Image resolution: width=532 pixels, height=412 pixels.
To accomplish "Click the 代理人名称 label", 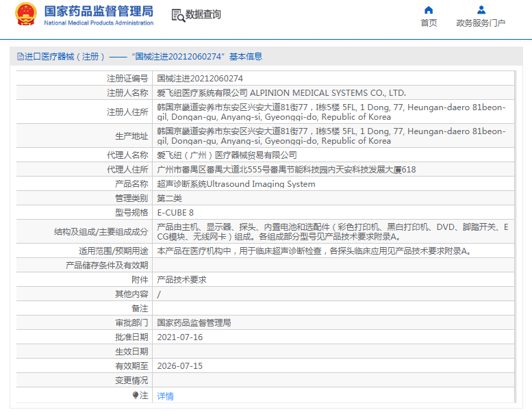I will click(127, 155).
